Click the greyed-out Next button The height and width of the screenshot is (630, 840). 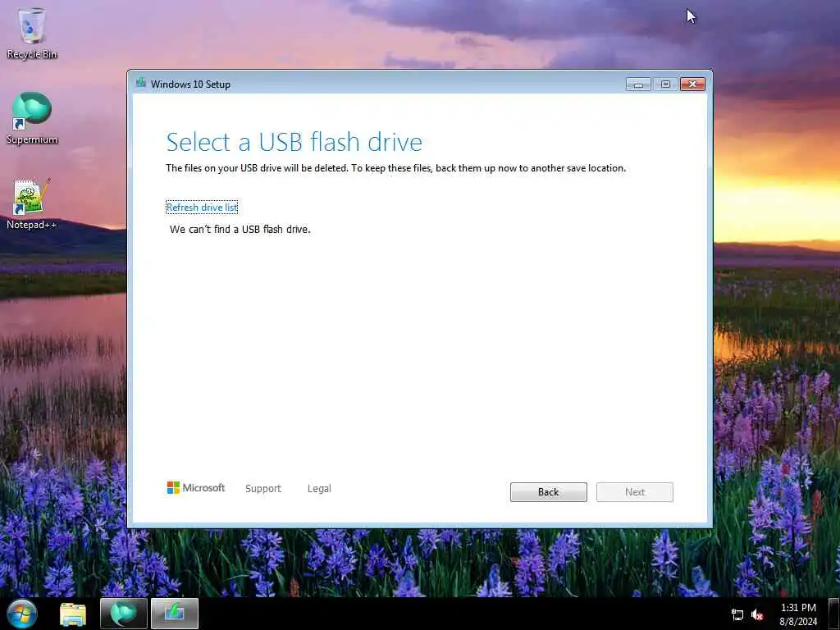click(634, 492)
